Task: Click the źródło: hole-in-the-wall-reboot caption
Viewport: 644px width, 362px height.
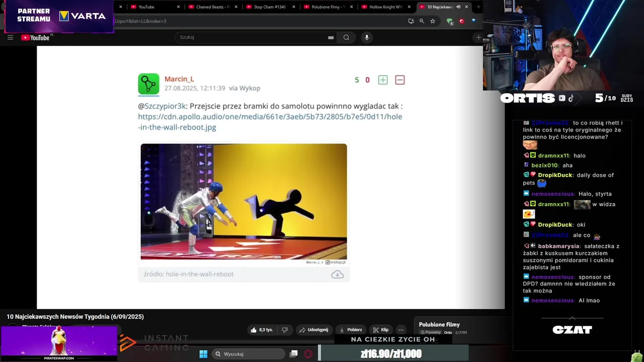Action: tap(189, 274)
